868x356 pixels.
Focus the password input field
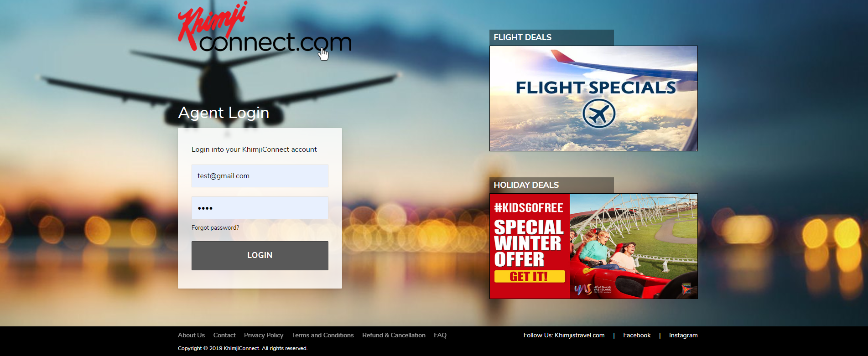pos(260,208)
